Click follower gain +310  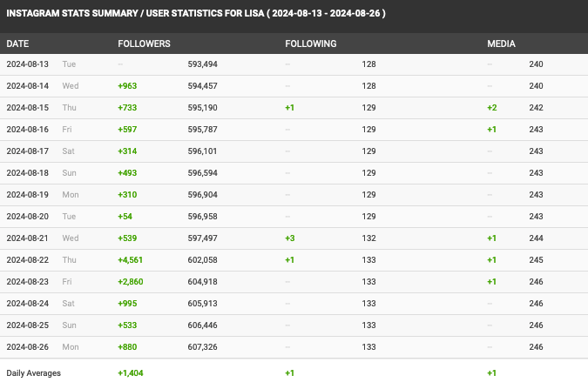tap(127, 195)
